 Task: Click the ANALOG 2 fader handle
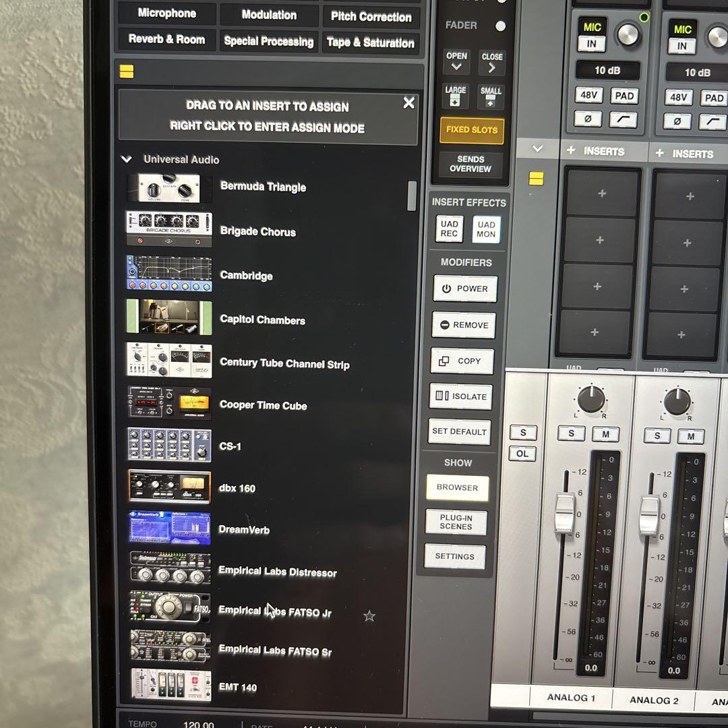649,516
